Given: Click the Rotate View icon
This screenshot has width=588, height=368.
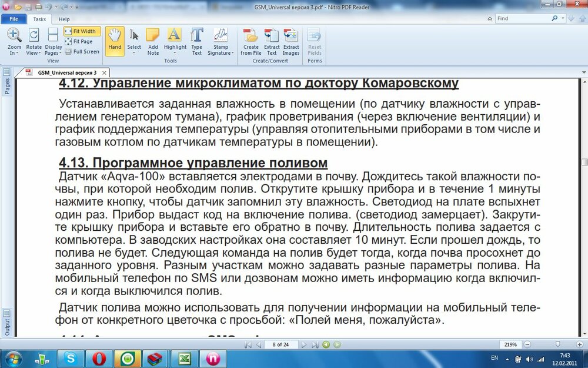Looking at the screenshot, I should pos(34,35).
